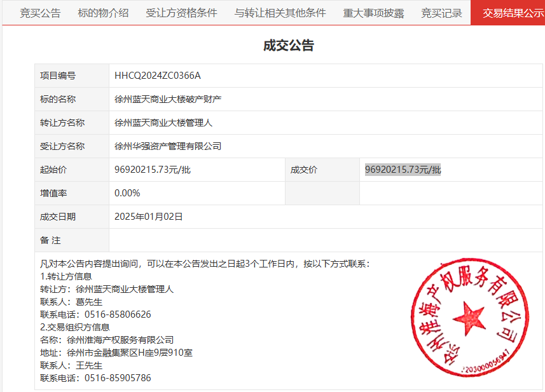Click the red company seal stamp
Viewport: 545px width, 392px height.
point(469,318)
